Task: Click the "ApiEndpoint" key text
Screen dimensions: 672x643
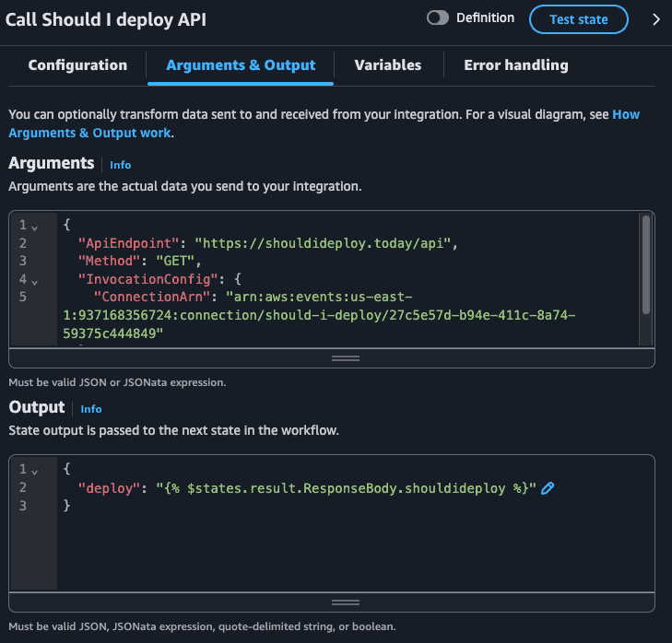Action: pos(128,243)
